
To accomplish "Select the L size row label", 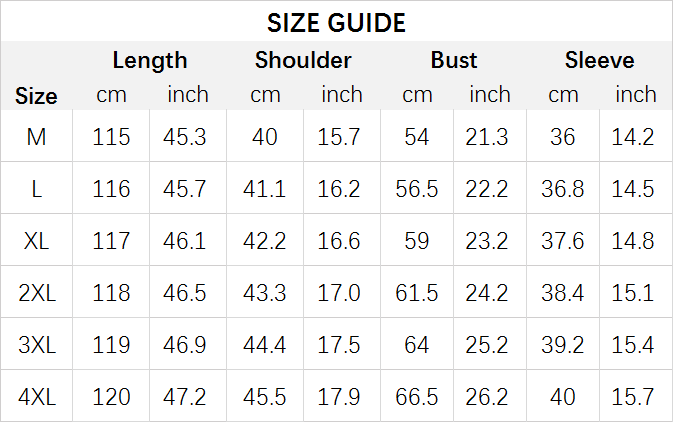I will (37, 189).
